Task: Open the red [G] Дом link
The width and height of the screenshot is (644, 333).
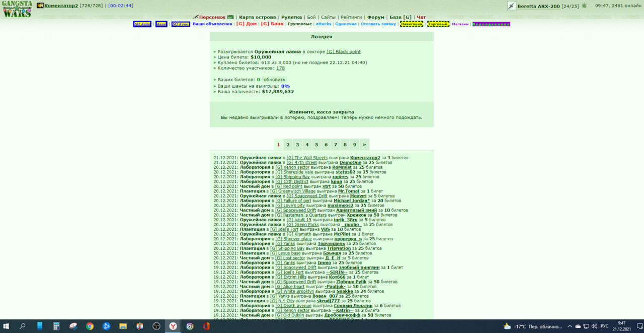Action: pos(247,24)
